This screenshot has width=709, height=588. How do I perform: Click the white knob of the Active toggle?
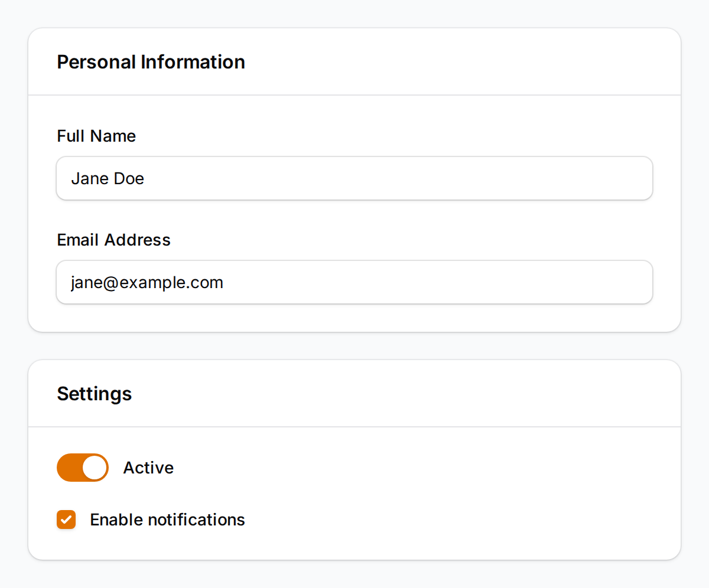95,468
